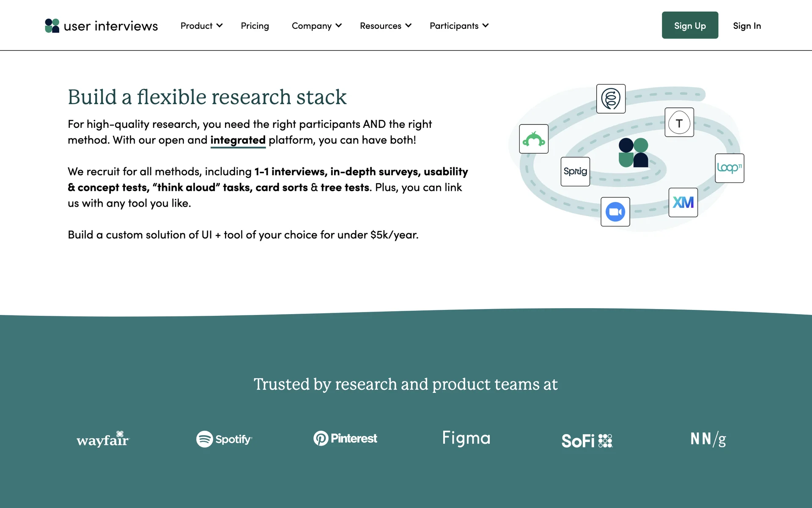
Task: Click the Sign In link
Action: pos(746,26)
